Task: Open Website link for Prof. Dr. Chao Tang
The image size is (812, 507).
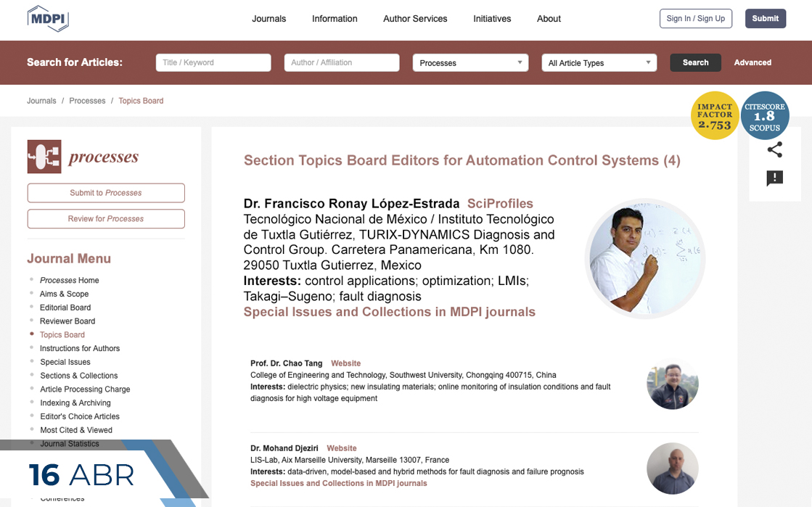Action: click(346, 363)
